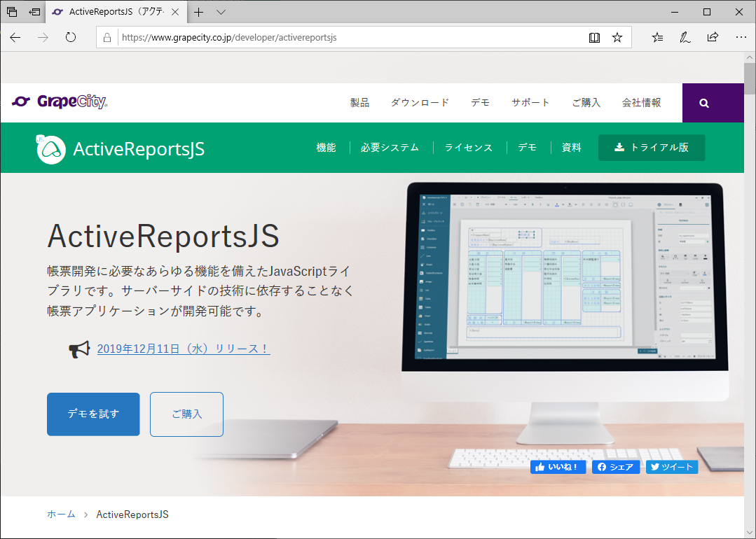Click the address bar URL
Screen dimensions: 756x539
[229, 38]
